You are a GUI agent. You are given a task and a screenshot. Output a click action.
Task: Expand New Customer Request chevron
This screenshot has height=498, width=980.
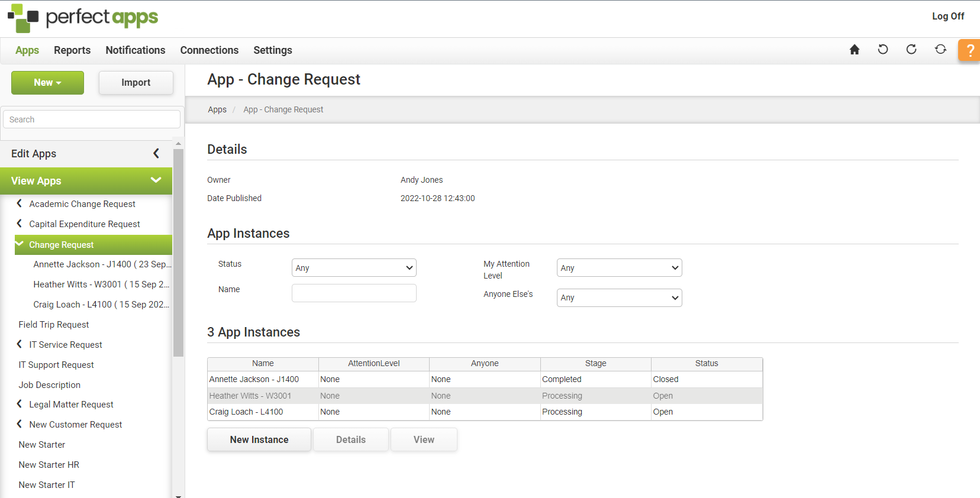20,424
